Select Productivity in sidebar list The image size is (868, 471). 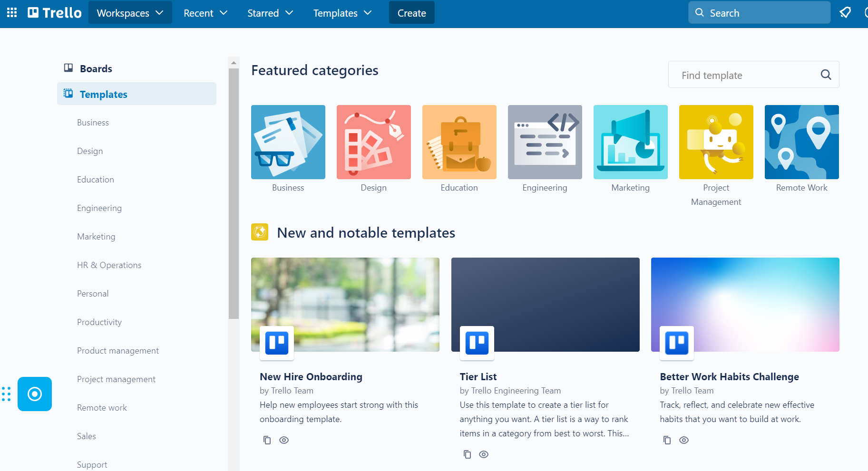pos(99,322)
